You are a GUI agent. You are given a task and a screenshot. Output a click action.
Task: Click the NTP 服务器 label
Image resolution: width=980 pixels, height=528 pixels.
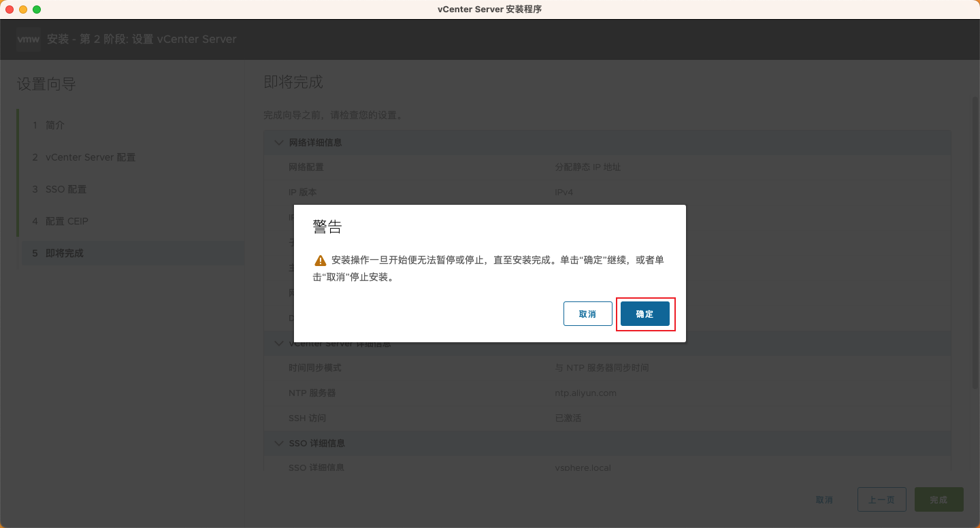pyautogui.click(x=312, y=393)
